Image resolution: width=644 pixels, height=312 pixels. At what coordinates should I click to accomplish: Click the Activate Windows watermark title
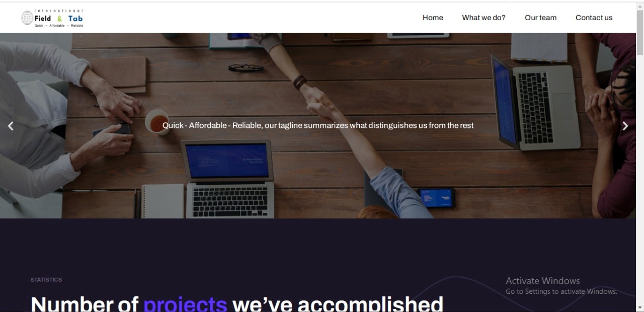pos(542,281)
